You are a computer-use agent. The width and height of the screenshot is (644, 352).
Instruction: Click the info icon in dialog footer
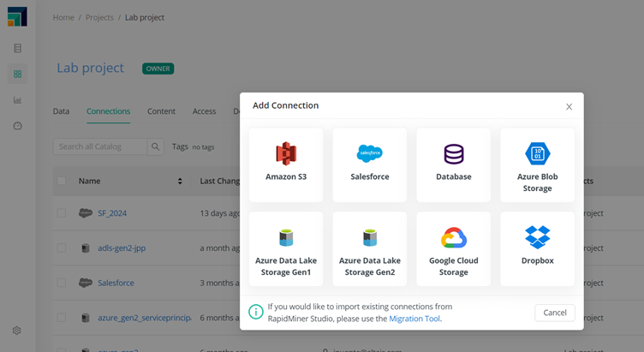click(x=256, y=312)
